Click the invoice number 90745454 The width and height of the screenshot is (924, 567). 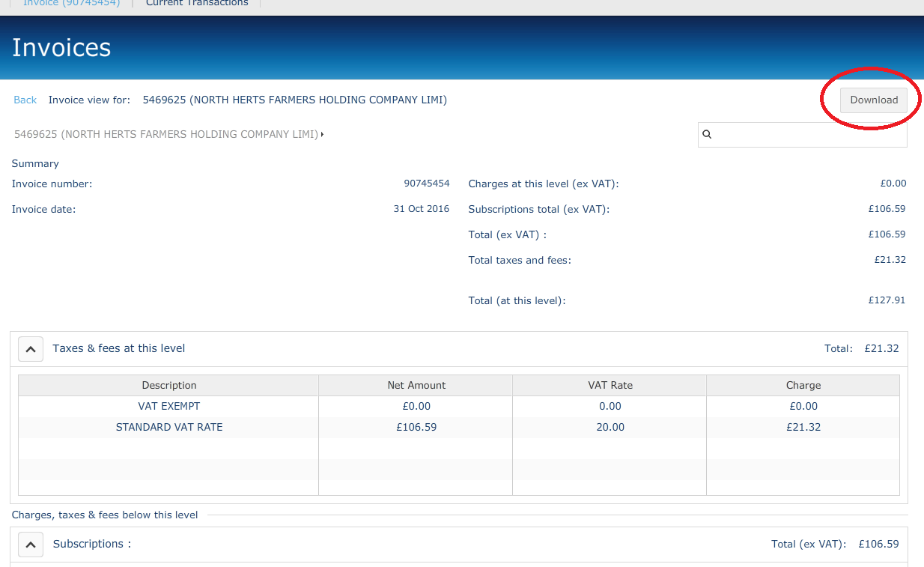pos(427,184)
